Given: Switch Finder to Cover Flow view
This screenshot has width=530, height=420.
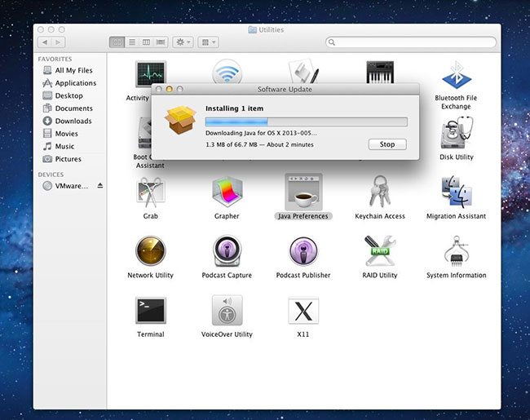Looking at the screenshot, I should point(161,42).
